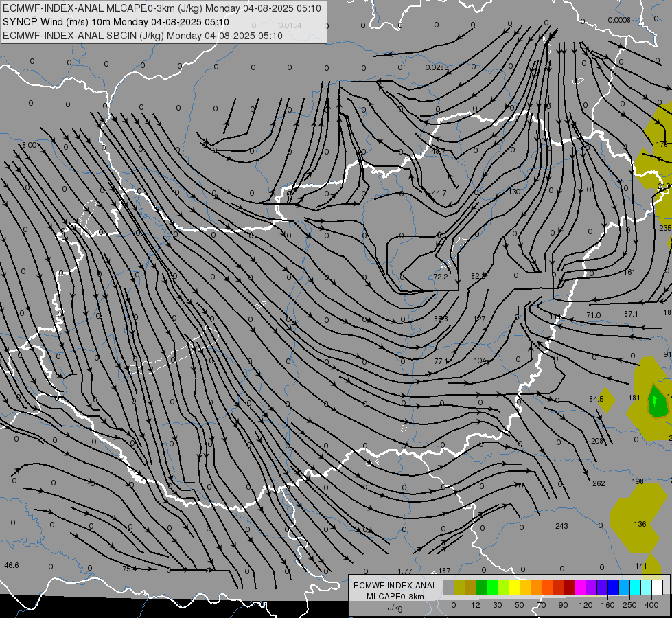
Task: Click the map value 0.0285
Action: pyautogui.click(x=437, y=67)
